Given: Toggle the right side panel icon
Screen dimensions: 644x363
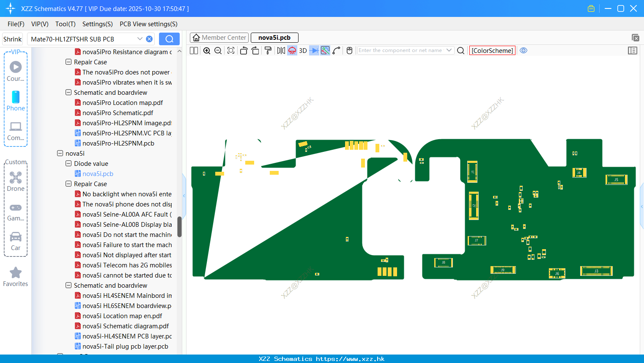Looking at the screenshot, I should pyautogui.click(x=633, y=50).
